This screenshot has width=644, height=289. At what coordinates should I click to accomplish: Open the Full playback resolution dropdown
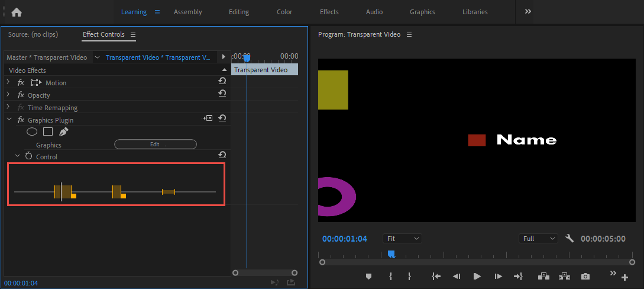pyautogui.click(x=538, y=239)
